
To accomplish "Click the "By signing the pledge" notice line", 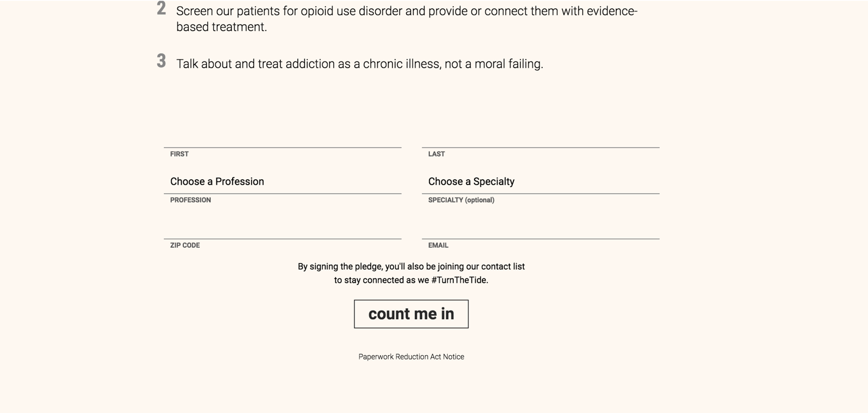I will point(411,267).
